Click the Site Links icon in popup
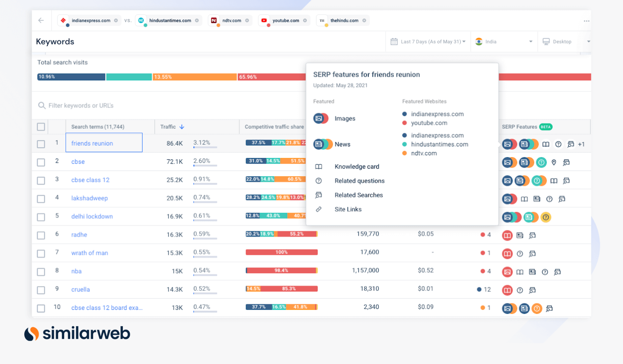623x364 pixels. (318, 209)
